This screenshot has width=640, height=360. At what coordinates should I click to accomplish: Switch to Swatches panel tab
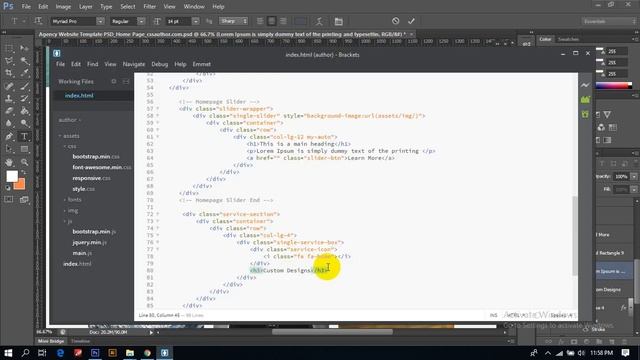568,39
